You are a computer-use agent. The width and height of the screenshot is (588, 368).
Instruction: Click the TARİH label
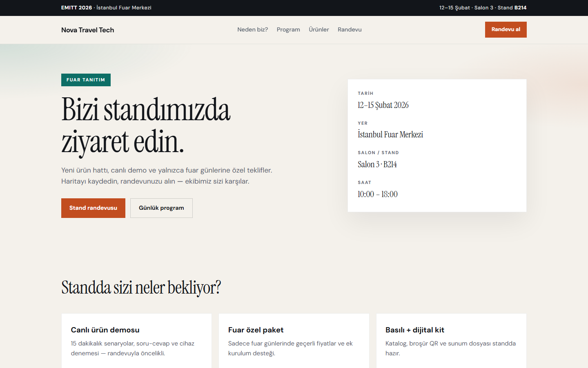click(x=365, y=93)
